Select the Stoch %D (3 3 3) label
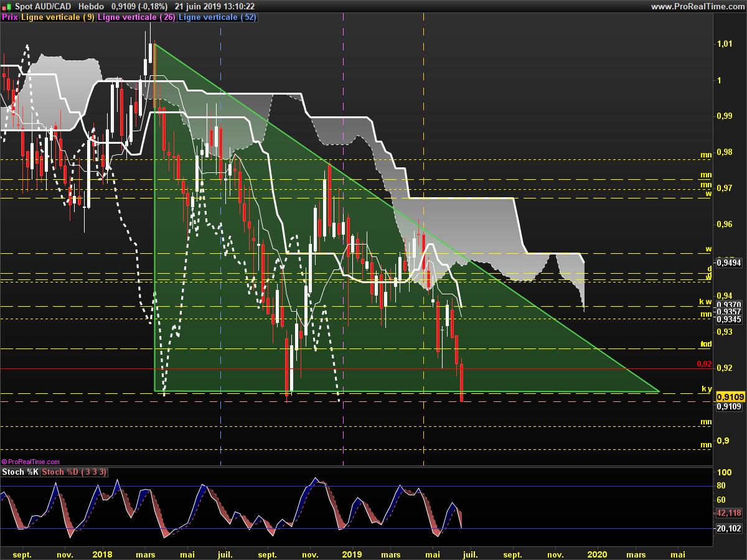Image resolution: width=747 pixels, height=560 pixels. (x=74, y=472)
